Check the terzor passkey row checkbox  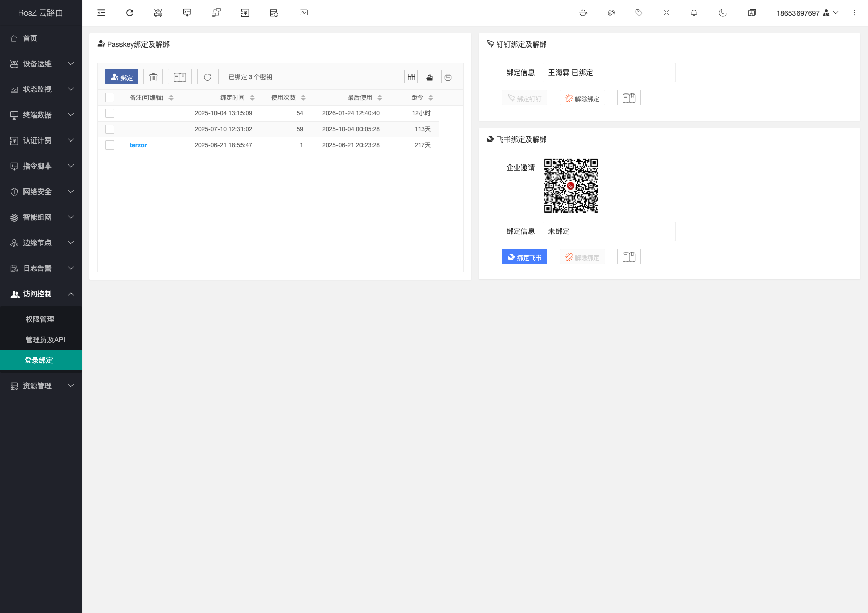click(110, 145)
